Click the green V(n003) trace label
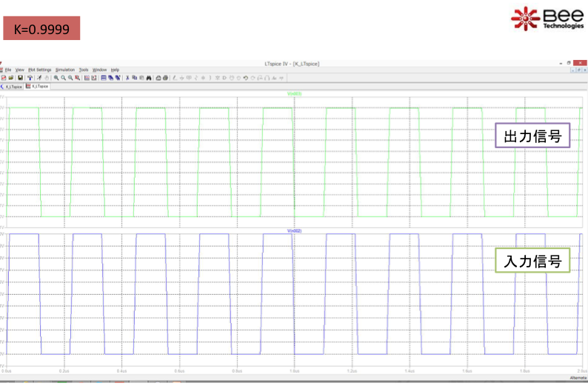Image resolution: width=588 pixels, height=386 pixels. 294,94
